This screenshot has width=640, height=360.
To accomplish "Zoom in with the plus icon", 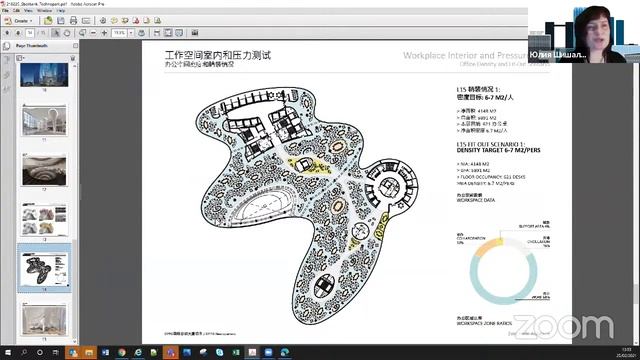I will [x=104, y=33].
